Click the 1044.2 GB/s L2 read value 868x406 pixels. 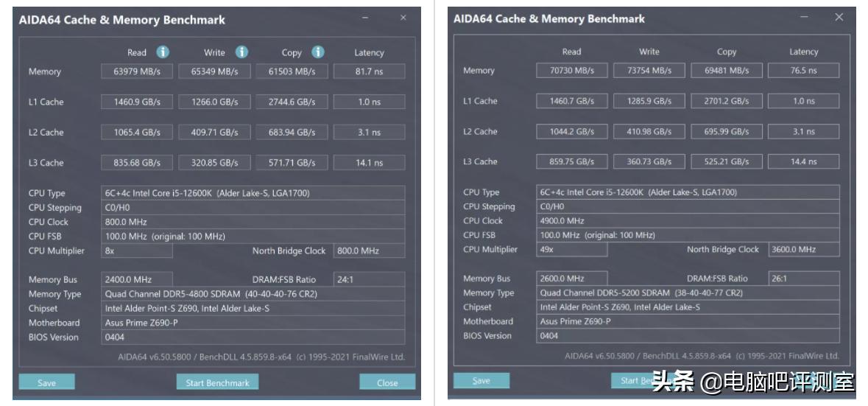pos(572,131)
